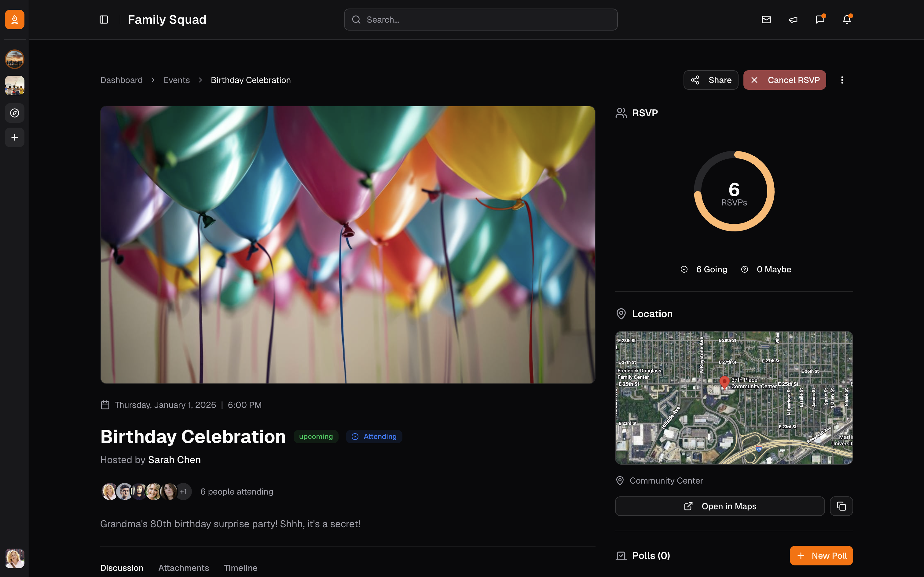Expand the +1 attendees avatar
The width and height of the screenshot is (924, 577).
[184, 492]
